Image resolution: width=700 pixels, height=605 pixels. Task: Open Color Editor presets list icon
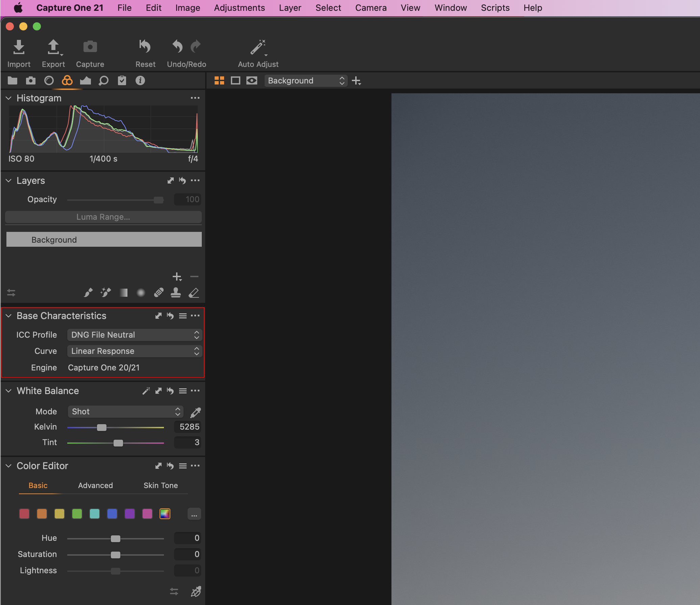(183, 466)
